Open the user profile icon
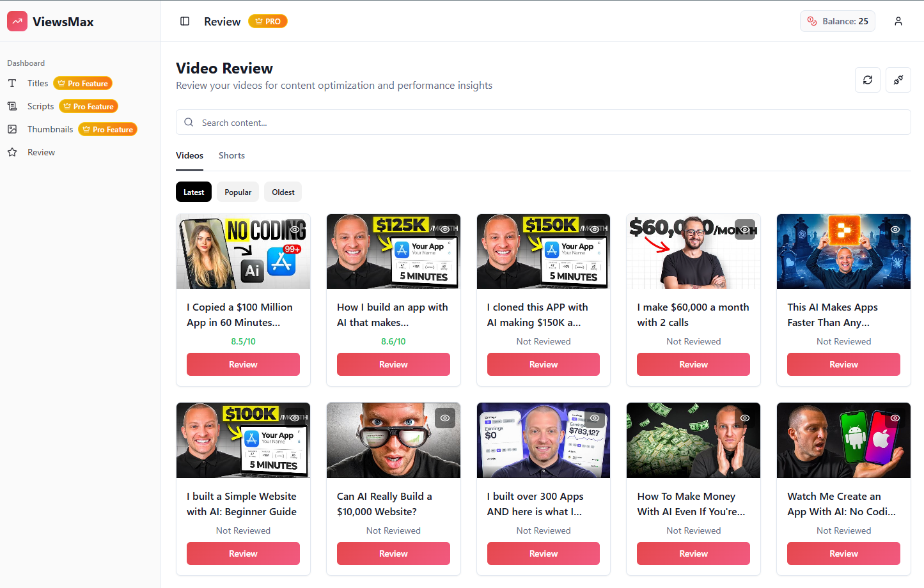The width and height of the screenshot is (924, 588). click(x=898, y=21)
